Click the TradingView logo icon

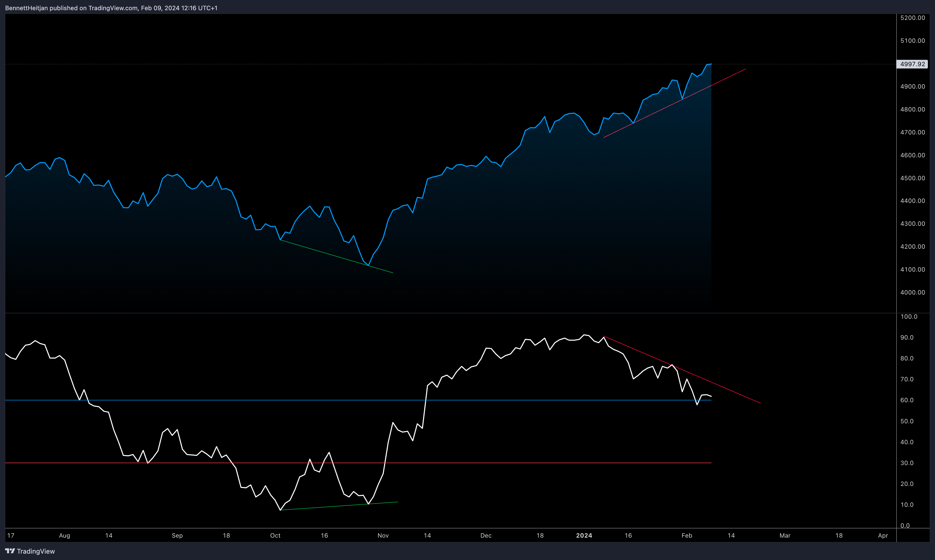pos(10,551)
